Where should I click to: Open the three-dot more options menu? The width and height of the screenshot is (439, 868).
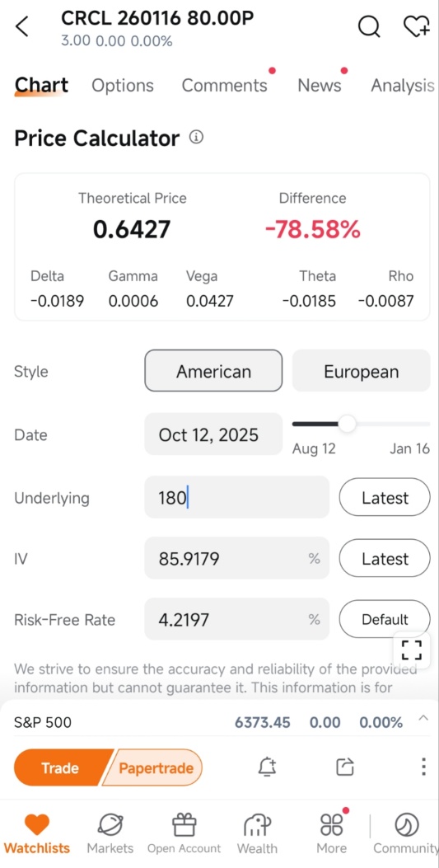tap(423, 767)
